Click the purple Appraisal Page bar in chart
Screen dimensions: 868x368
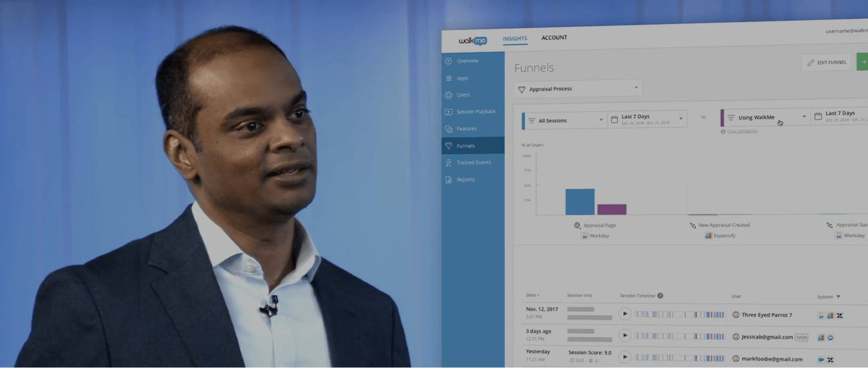[612, 210]
